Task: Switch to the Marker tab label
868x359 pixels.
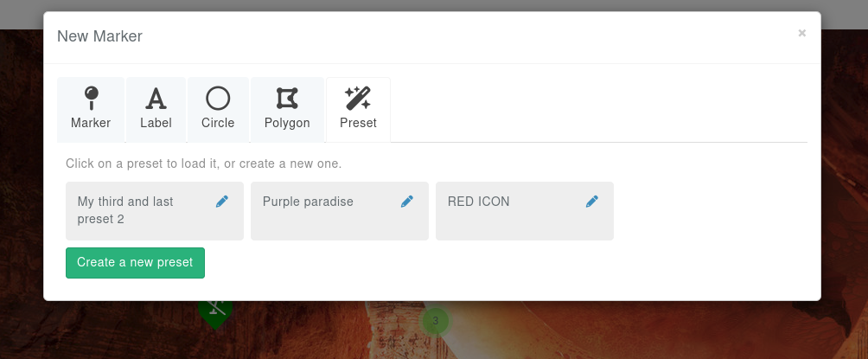Action: click(91, 123)
